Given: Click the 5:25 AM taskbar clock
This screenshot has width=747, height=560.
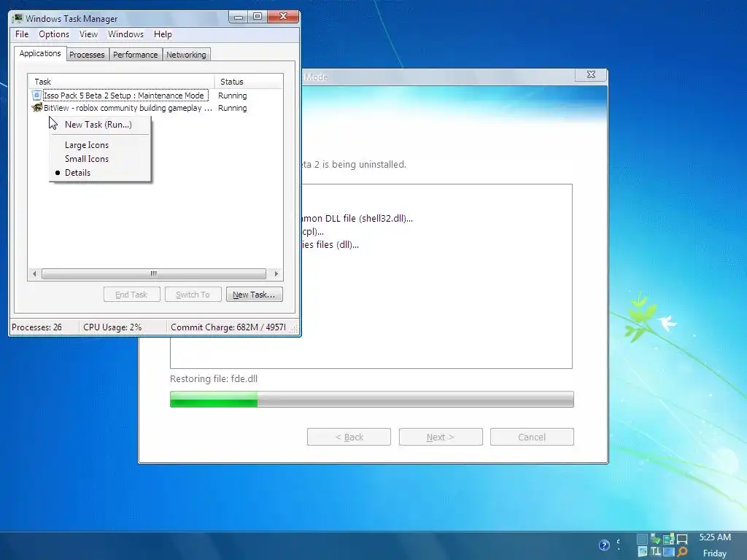Looking at the screenshot, I should pos(715,537).
